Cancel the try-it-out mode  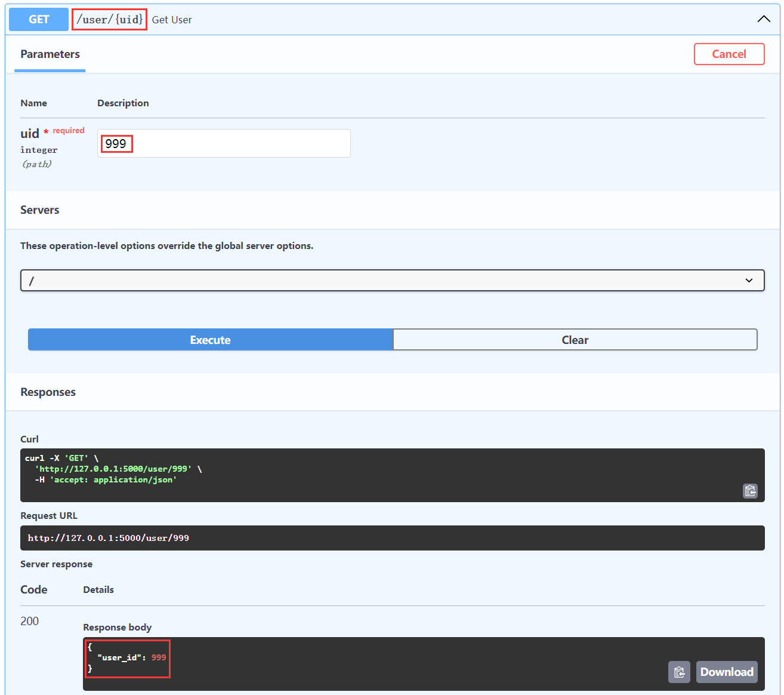(x=729, y=54)
